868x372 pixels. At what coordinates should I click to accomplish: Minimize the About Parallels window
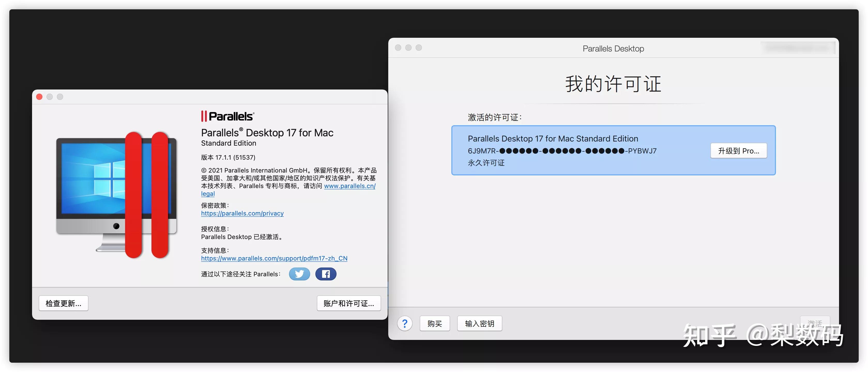[x=50, y=96]
